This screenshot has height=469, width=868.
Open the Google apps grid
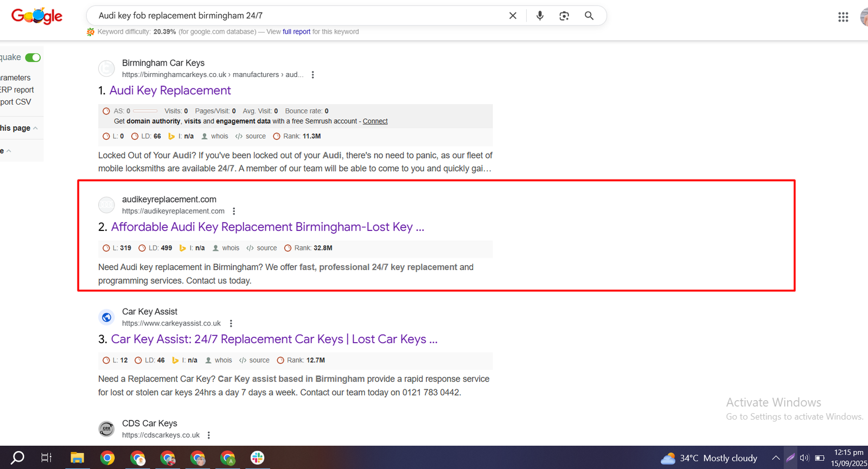(843, 17)
